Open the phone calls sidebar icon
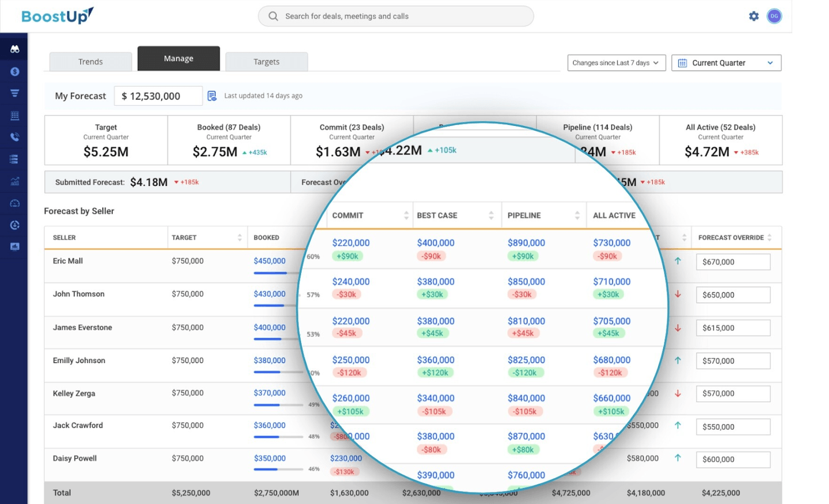This screenshot has width=829, height=504. tap(14, 137)
